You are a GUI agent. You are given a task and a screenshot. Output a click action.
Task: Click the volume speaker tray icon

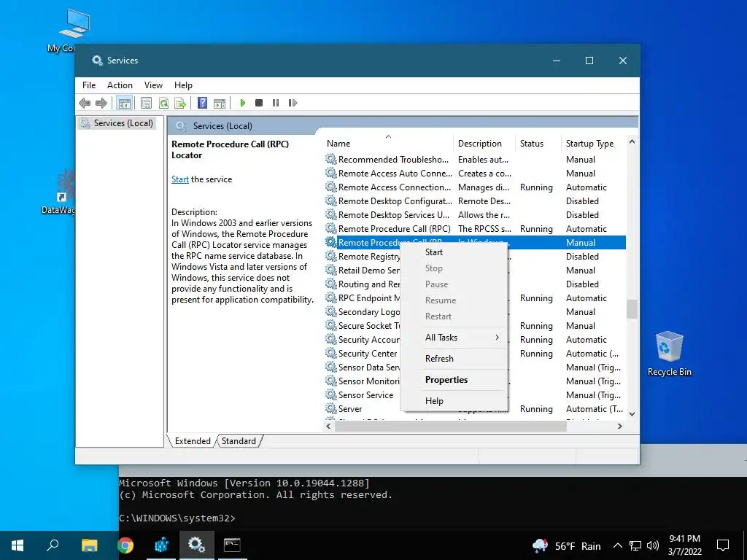tap(653, 545)
